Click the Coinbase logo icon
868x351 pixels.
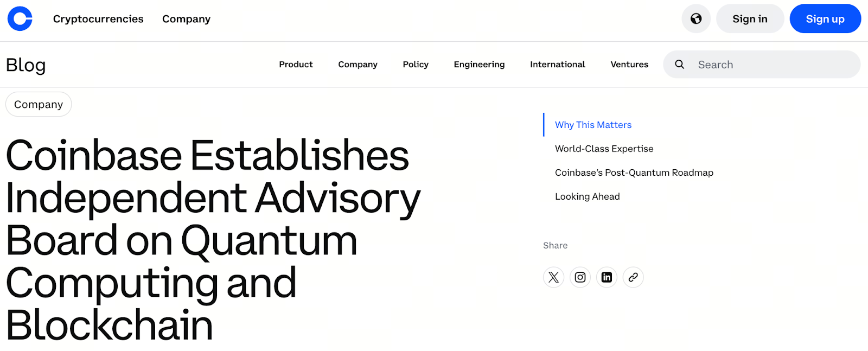(x=20, y=19)
